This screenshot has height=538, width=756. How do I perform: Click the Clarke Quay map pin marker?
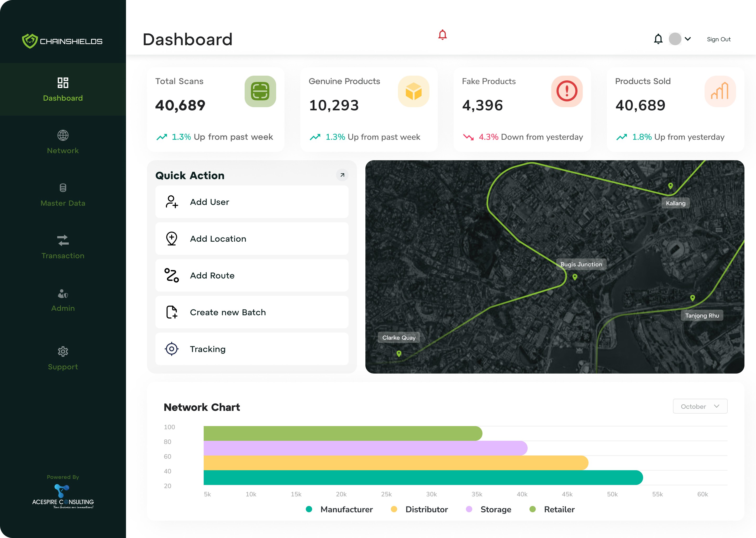coord(399,354)
